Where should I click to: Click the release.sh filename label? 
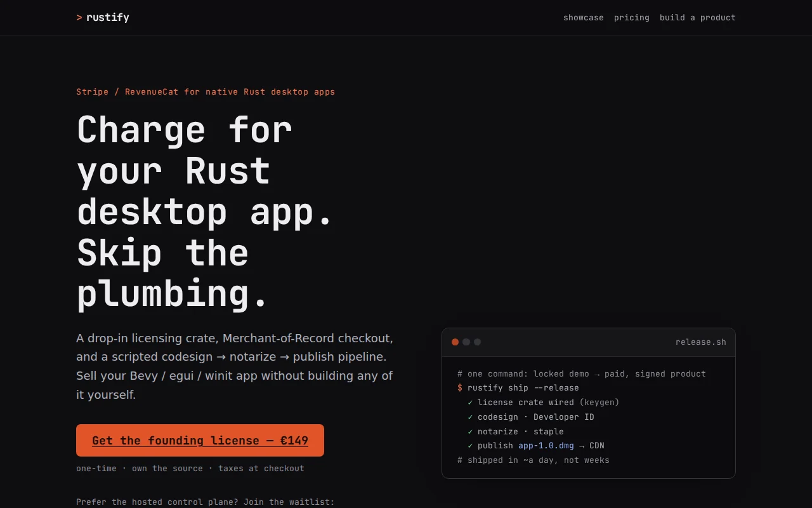tap(701, 342)
